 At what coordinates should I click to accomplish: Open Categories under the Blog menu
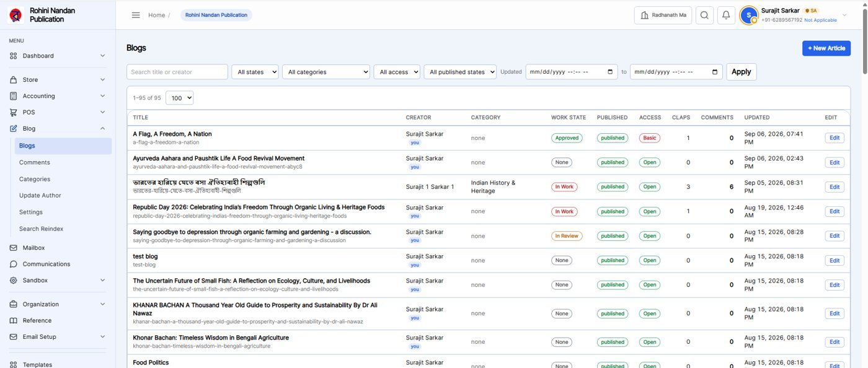pos(35,179)
